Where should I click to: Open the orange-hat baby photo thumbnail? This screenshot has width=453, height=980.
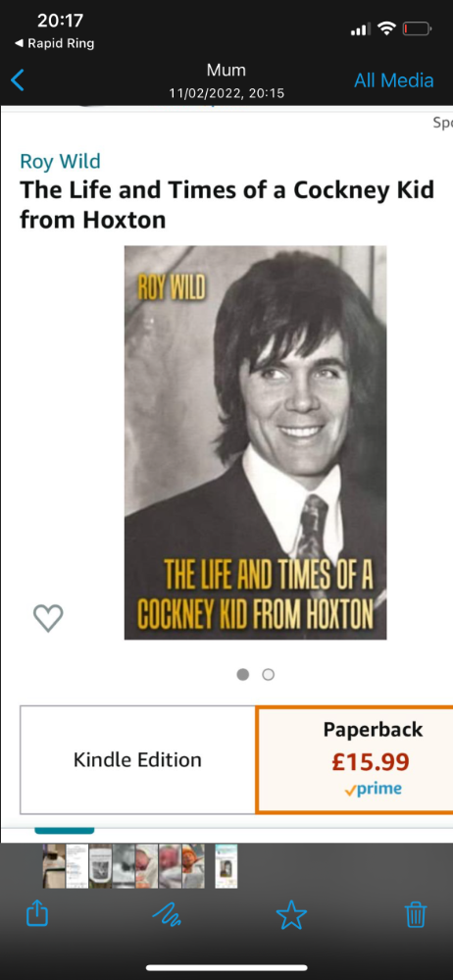point(193,865)
